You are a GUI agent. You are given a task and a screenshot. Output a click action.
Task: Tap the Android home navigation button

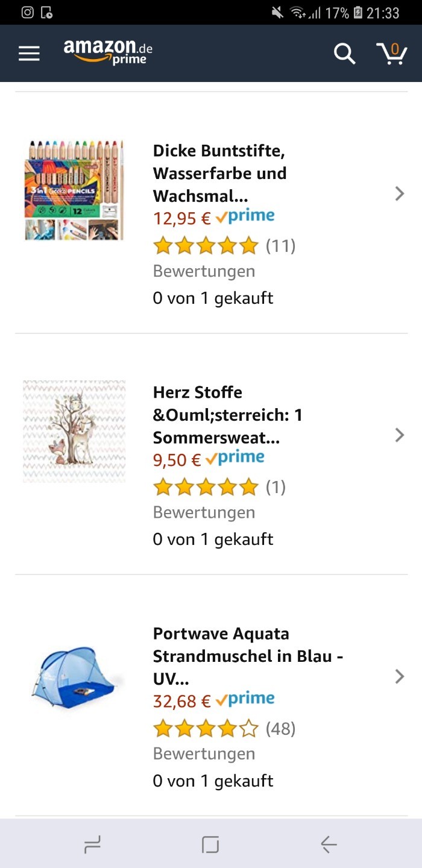click(210, 844)
